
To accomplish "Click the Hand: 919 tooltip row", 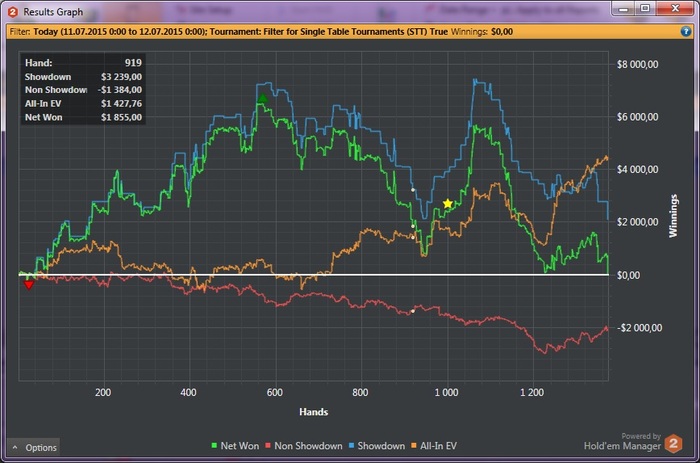I will [83, 63].
